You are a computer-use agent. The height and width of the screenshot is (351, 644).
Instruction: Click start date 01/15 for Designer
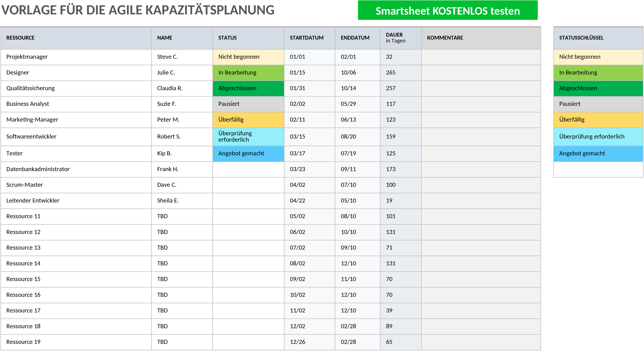tap(310, 73)
